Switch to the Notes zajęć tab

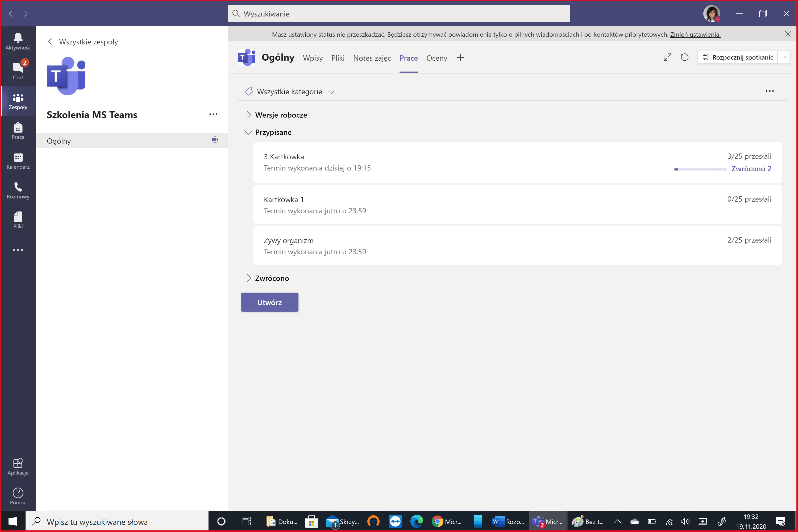(x=372, y=58)
